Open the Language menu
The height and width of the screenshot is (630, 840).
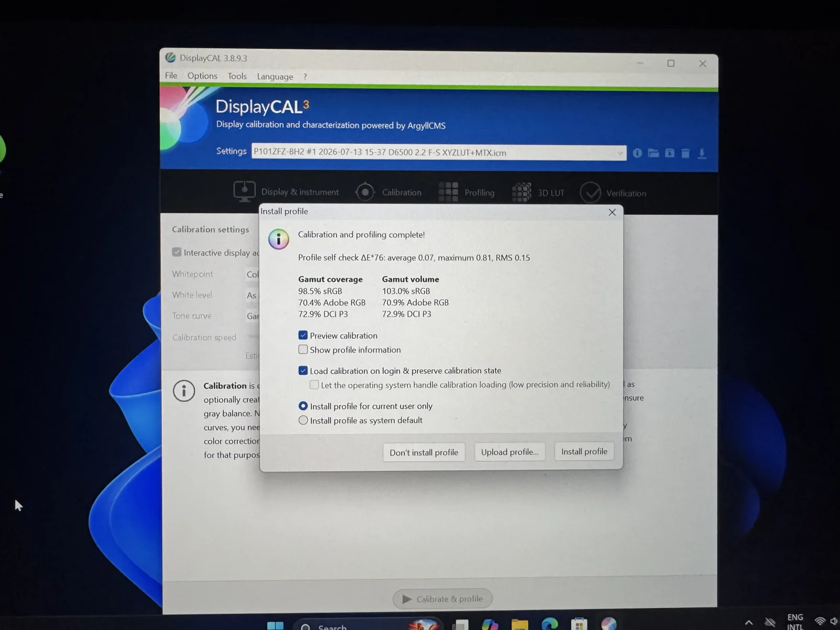pos(275,77)
